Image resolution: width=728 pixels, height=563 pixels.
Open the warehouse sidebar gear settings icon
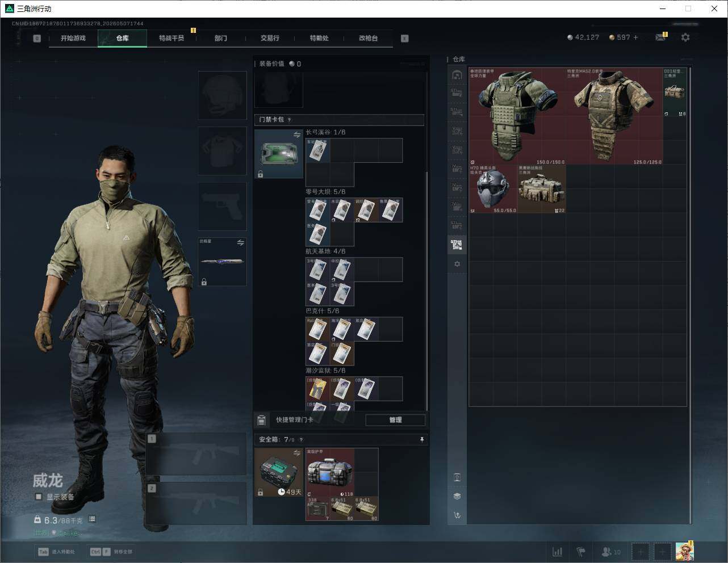pos(457,264)
